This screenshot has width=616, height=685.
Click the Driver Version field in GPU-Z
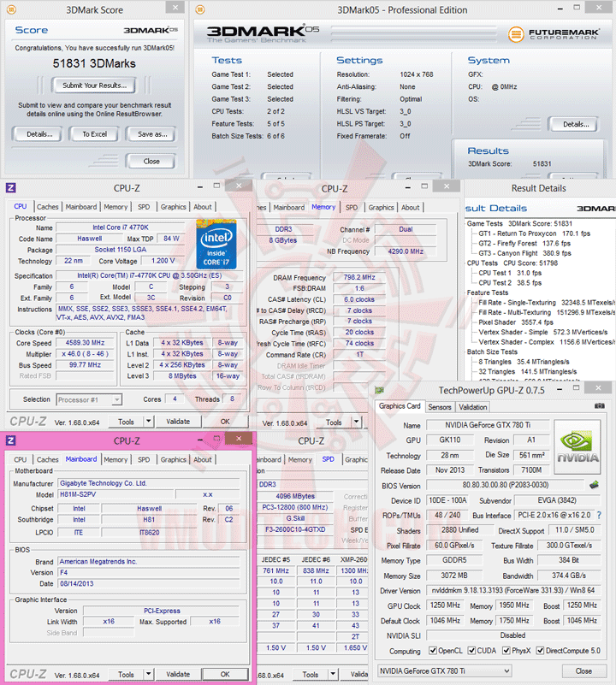click(x=513, y=590)
